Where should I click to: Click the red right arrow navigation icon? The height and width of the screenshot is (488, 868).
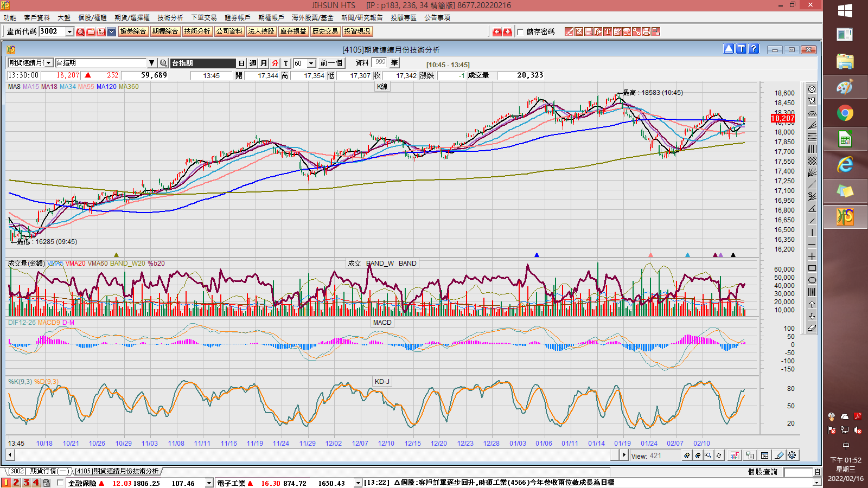click(x=507, y=32)
